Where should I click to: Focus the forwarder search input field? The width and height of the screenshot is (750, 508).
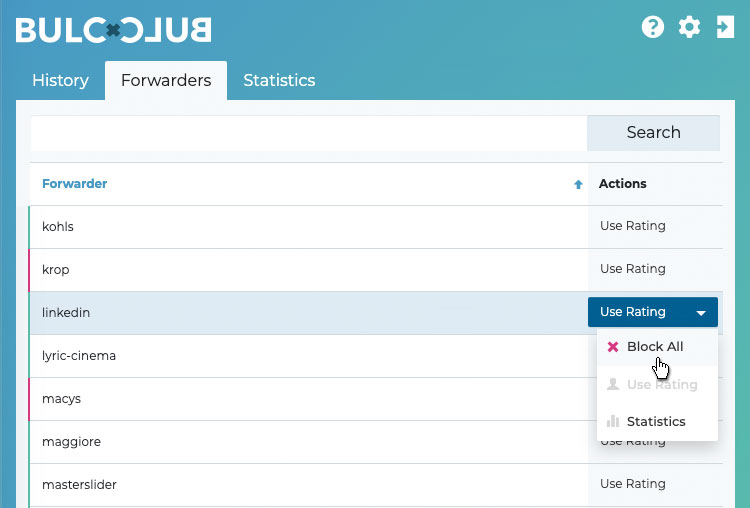coord(308,133)
